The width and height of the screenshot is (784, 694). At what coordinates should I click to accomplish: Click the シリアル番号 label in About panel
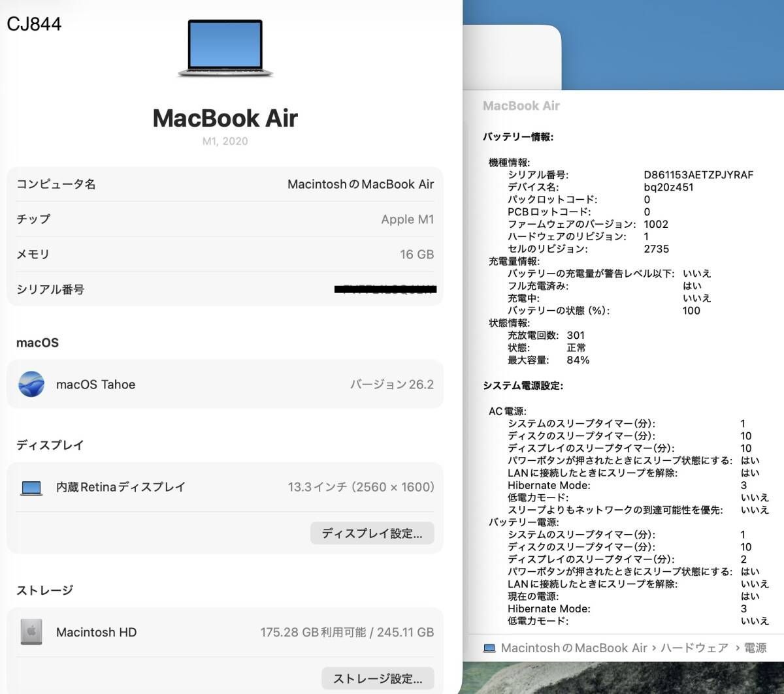[x=50, y=289]
